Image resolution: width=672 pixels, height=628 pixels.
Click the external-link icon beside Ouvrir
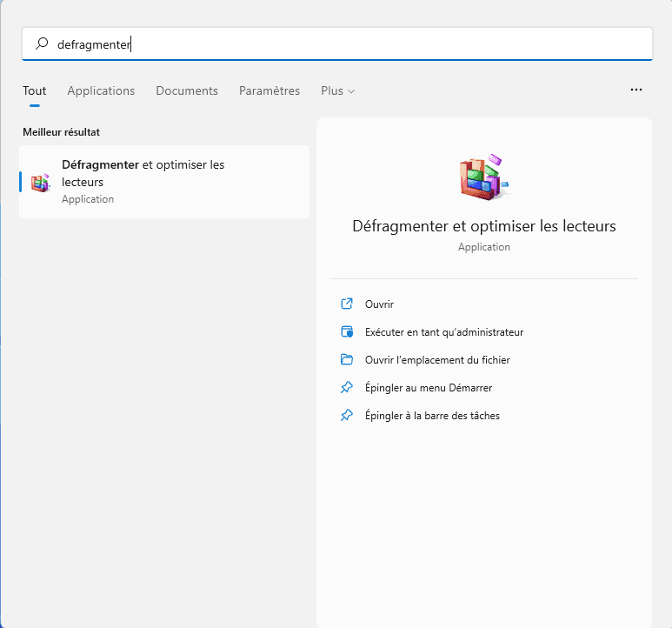347,304
